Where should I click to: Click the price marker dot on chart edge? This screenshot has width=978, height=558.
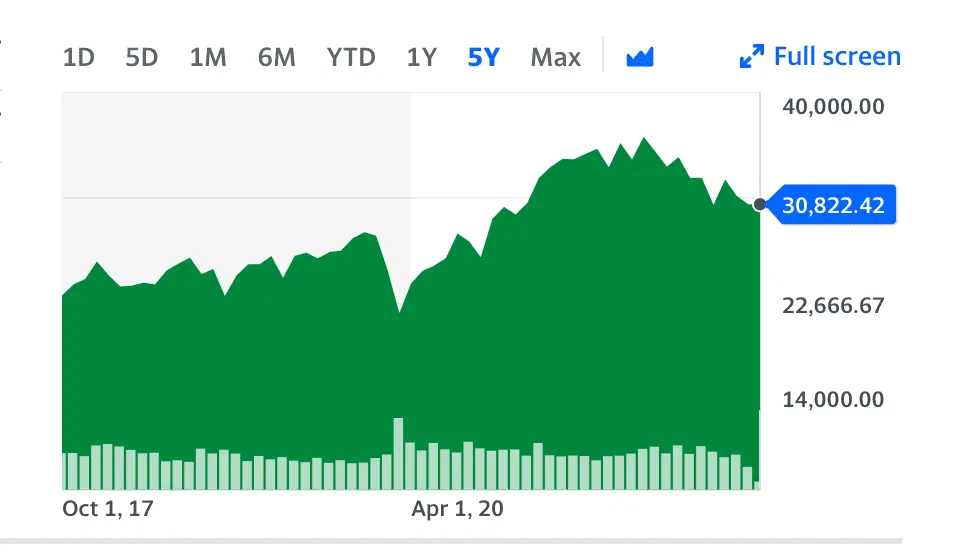[760, 205]
